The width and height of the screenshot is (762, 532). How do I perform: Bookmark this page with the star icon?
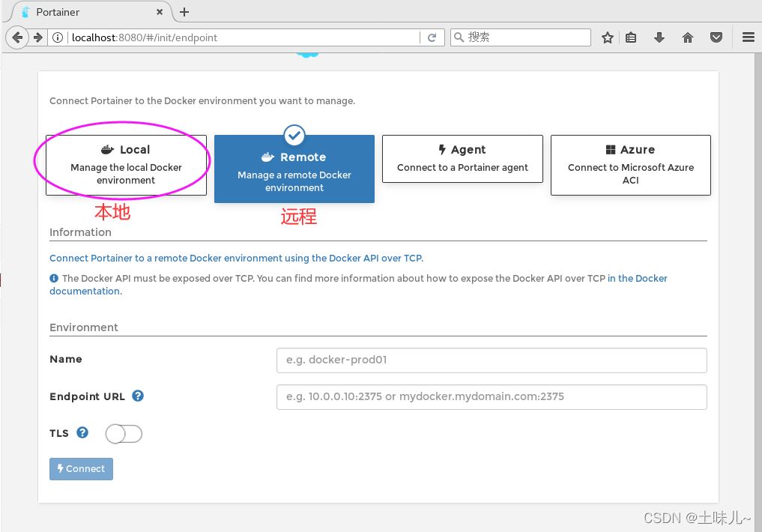tap(608, 37)
